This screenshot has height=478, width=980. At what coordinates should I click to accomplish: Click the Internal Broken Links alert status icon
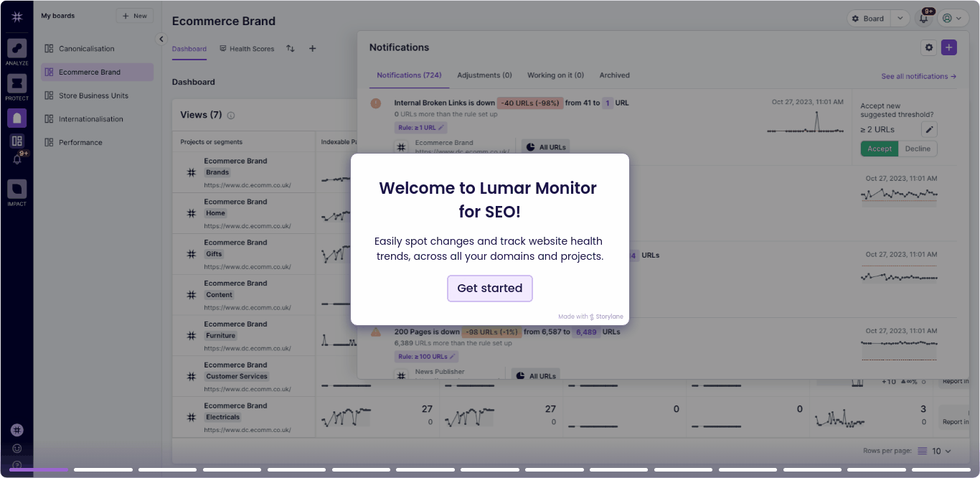pos(376,103)
